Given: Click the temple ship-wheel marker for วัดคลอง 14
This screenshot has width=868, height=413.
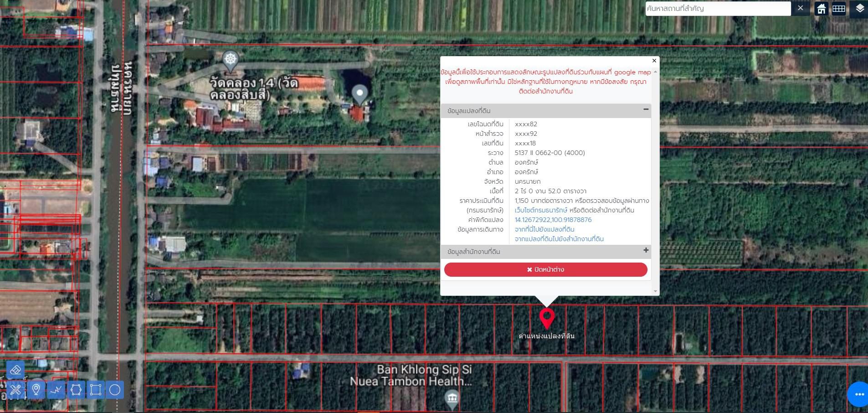Looking at the screenshot, I should [x=231, y=61].
